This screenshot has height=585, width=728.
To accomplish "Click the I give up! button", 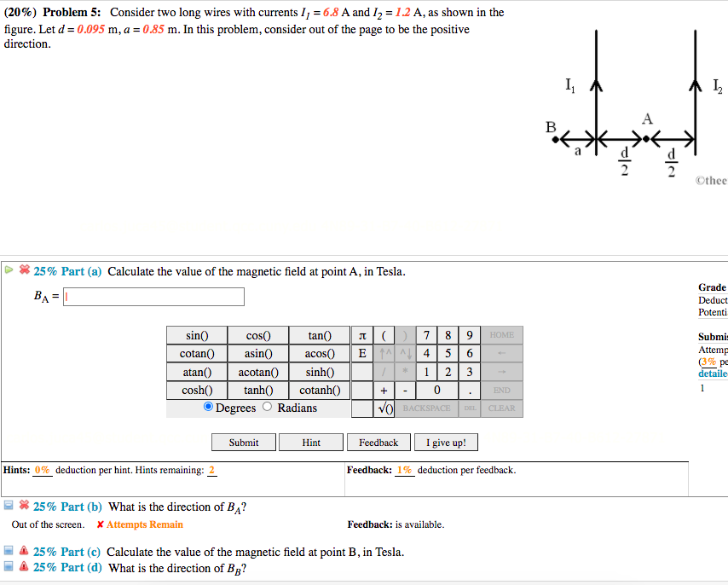I will pyautogui.click(x=445, y=442).
